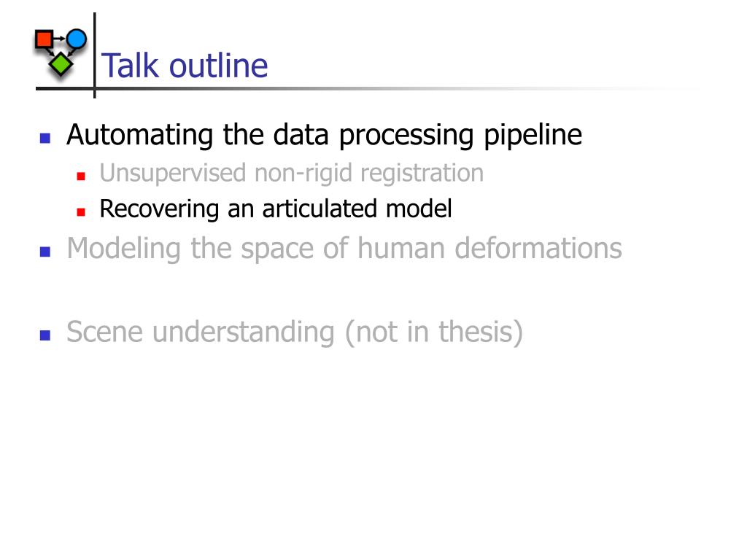Select the red bullet beside Recovering line
Image resolution: width=747 pixels, height=560 pixels.
tap(81, 212)
